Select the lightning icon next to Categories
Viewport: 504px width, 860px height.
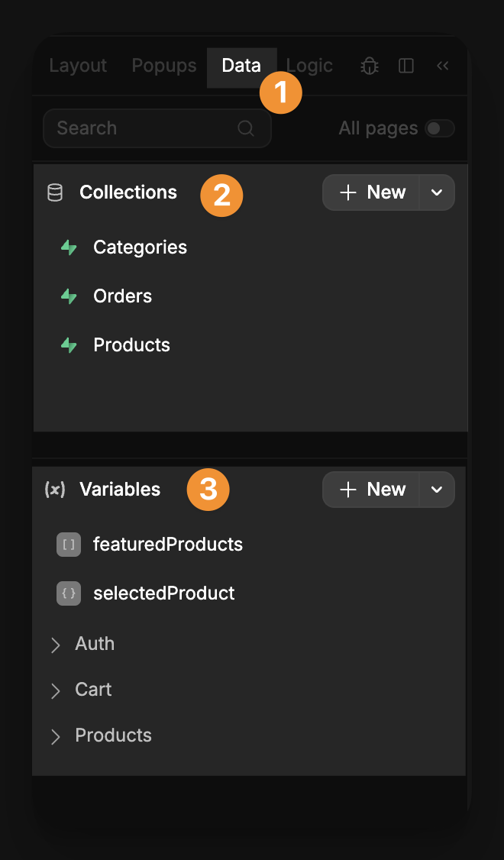tap(69, 247)
